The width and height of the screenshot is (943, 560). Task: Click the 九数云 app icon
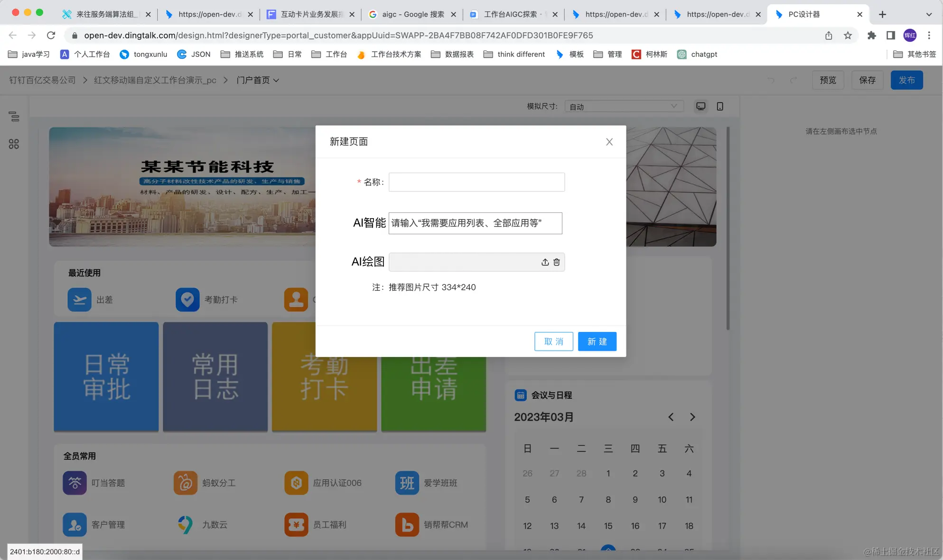coord(186,524)
